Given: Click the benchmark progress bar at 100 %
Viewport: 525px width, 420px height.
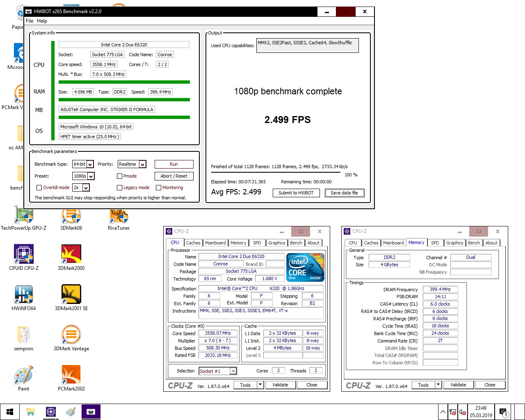Looking at the screenshot, I should coord(276,172).
